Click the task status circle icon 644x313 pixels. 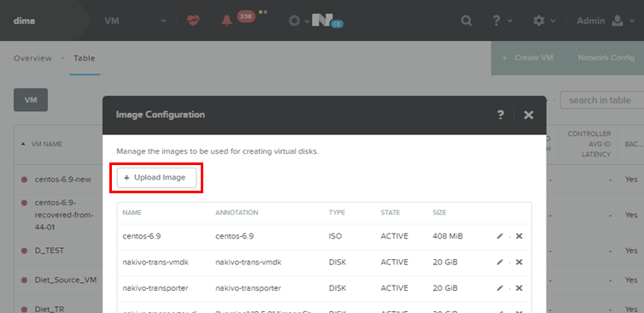tap(294, 21)
